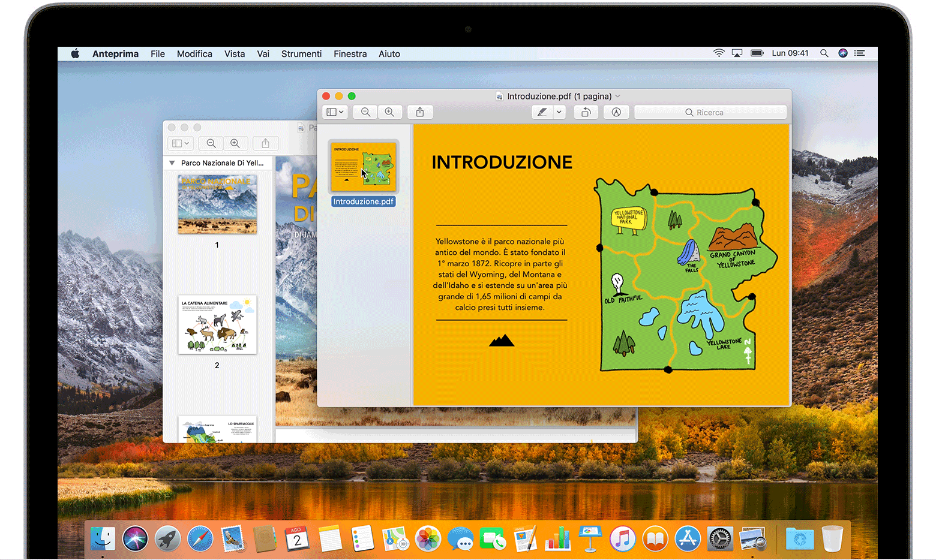Open the Vista menu

coord(235,54)
